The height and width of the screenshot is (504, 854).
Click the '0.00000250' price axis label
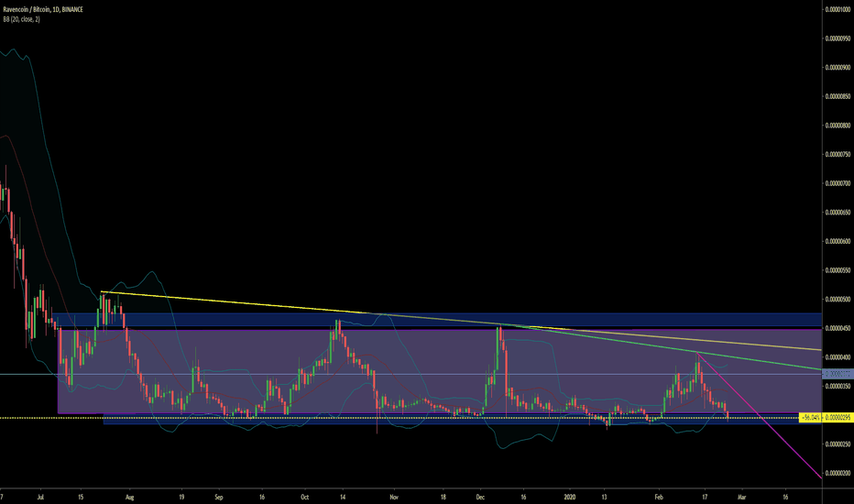(x=838, y=444)
